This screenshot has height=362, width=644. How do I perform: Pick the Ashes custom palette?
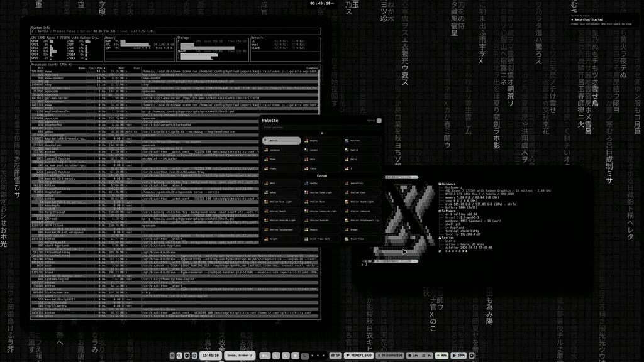click(281, 192)
